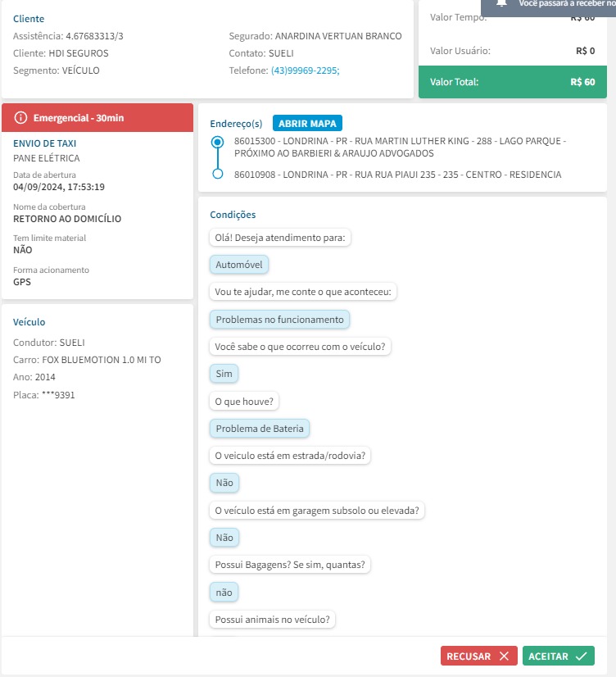
Task: Select the filled origin marker for the Martin Luther King address
Action: pyautogui.click(x=217, y=142)
